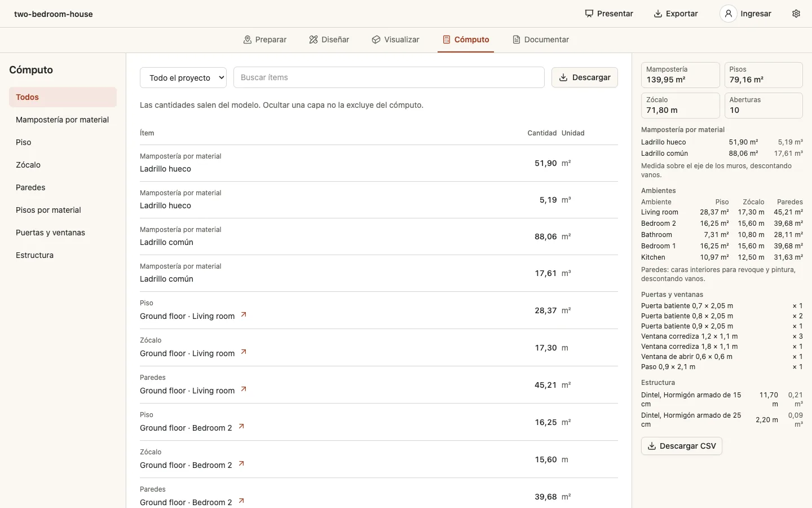Filter by Pisos por material in sidebar
Viewport: 812px width, 508px height.
pyautogui.click(x=63, y=210)
